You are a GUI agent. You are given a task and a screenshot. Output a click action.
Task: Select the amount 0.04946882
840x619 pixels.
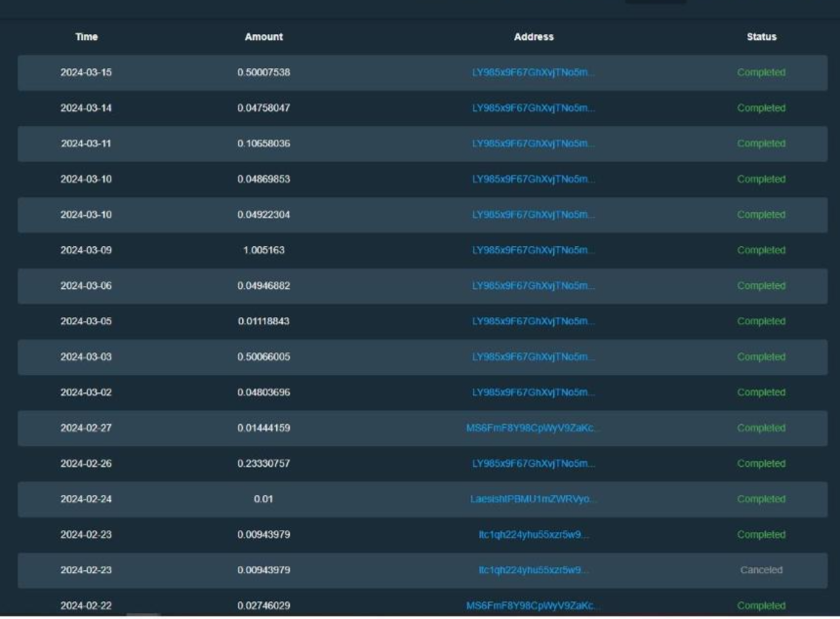pyautogui.click(x=263, y=286)
